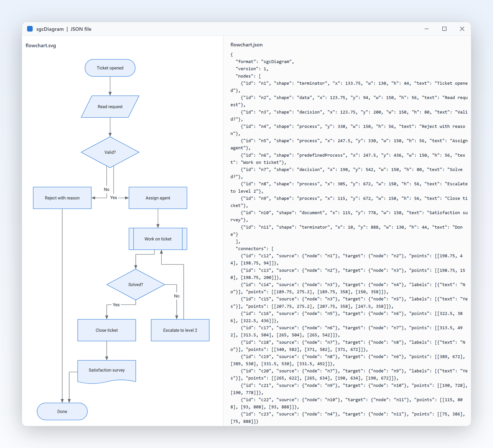
Task: Click the JSON line for connector c19
Action: pyautogui.click(x=348, y=360)
